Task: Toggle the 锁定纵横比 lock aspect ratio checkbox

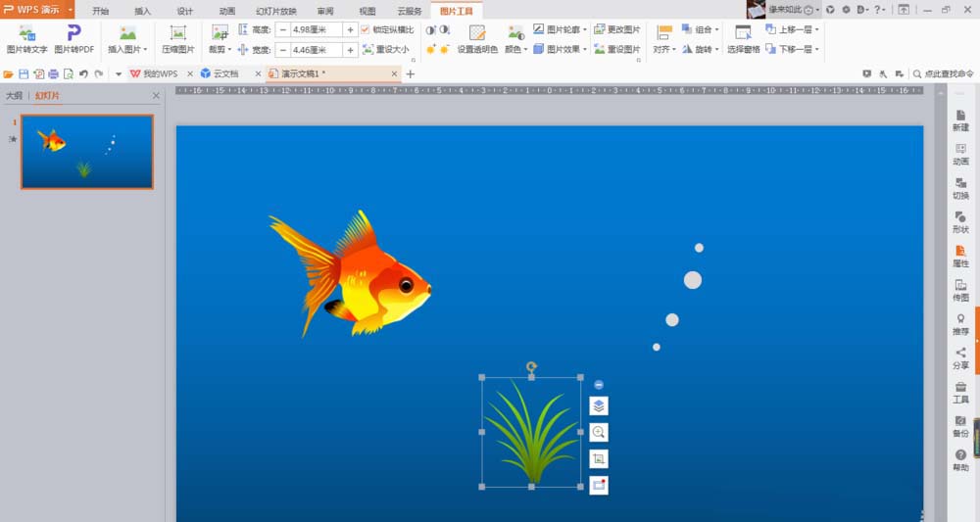Action: tap(367, 30)
